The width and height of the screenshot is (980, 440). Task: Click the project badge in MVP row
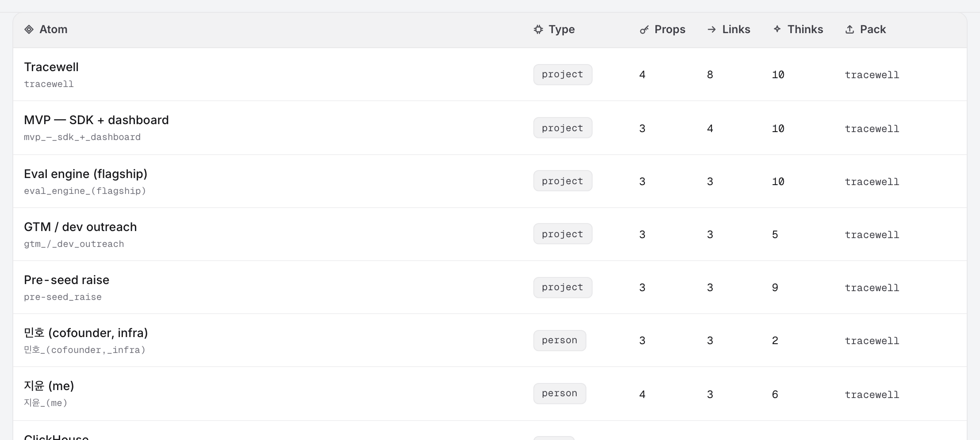[563, 128]
